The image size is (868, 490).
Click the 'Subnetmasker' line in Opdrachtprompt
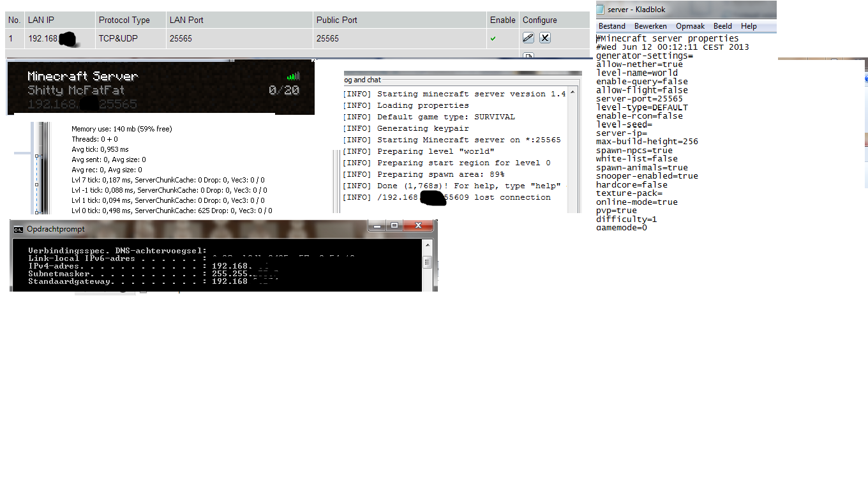(x=153, y=274)
